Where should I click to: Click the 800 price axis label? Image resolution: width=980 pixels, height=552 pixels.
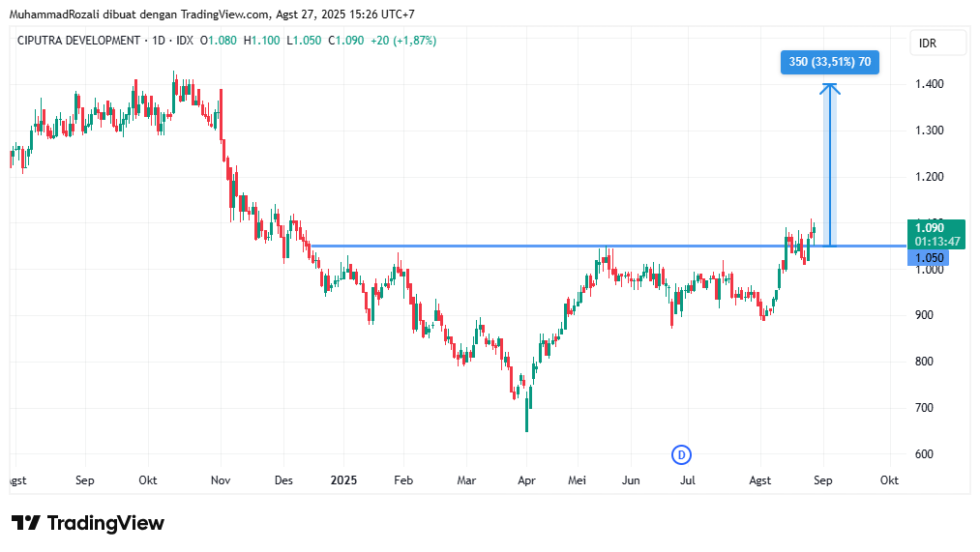(x=924, y=362)
